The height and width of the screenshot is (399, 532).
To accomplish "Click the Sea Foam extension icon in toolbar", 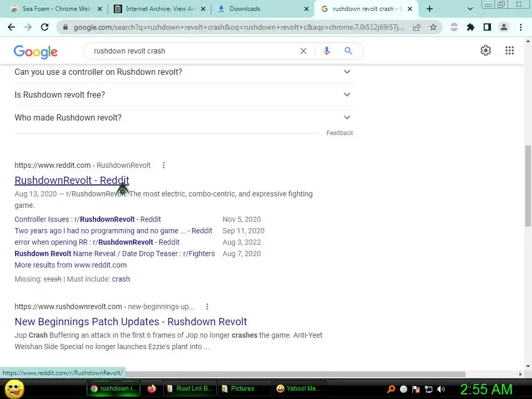I will coord(454,27).
